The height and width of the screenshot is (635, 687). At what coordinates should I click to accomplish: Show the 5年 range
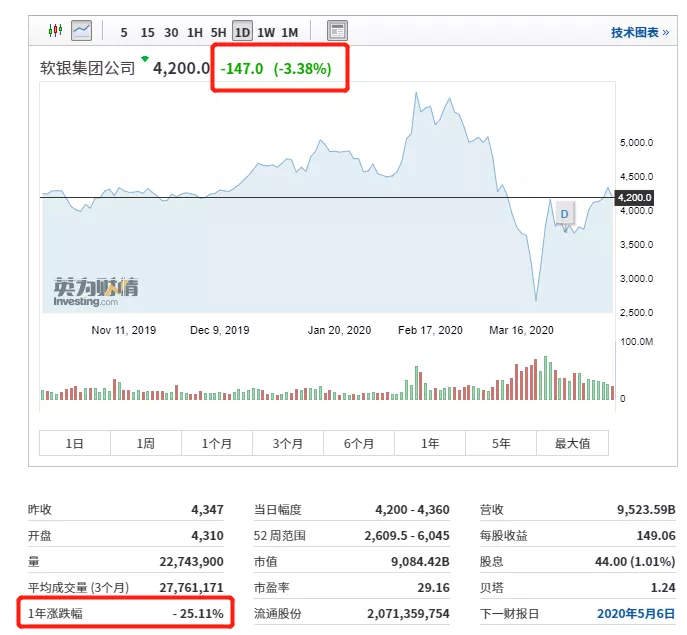coord(501,443)
